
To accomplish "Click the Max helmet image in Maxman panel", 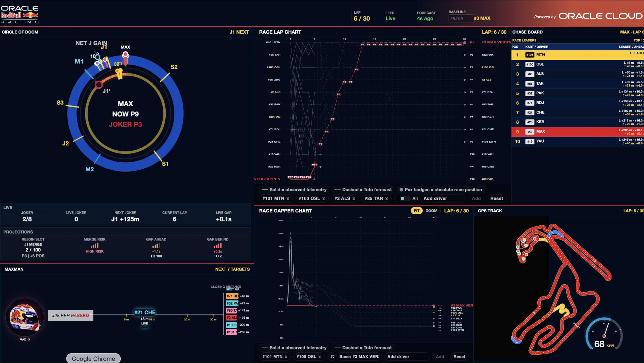I will click(25, 317).
